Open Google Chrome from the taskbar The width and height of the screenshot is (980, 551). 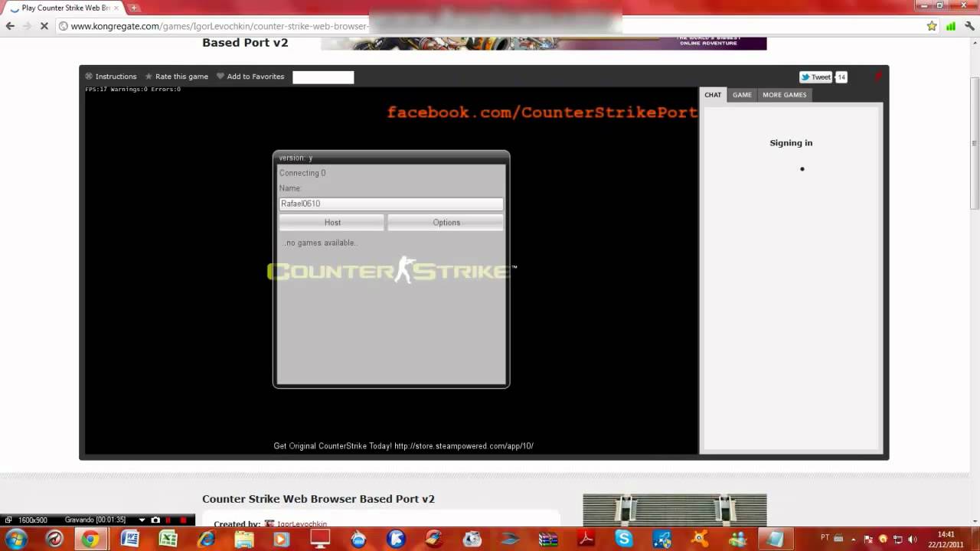(90, 539)
